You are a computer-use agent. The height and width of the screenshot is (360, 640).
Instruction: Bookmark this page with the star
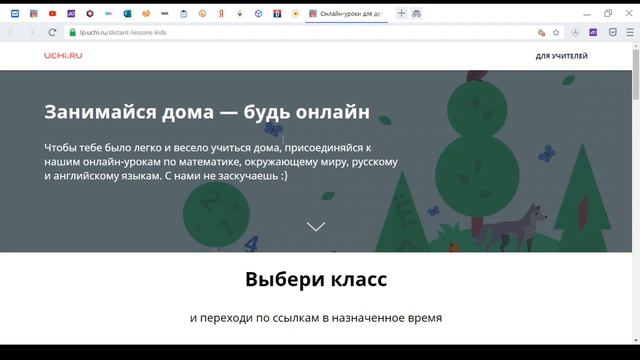556,32
